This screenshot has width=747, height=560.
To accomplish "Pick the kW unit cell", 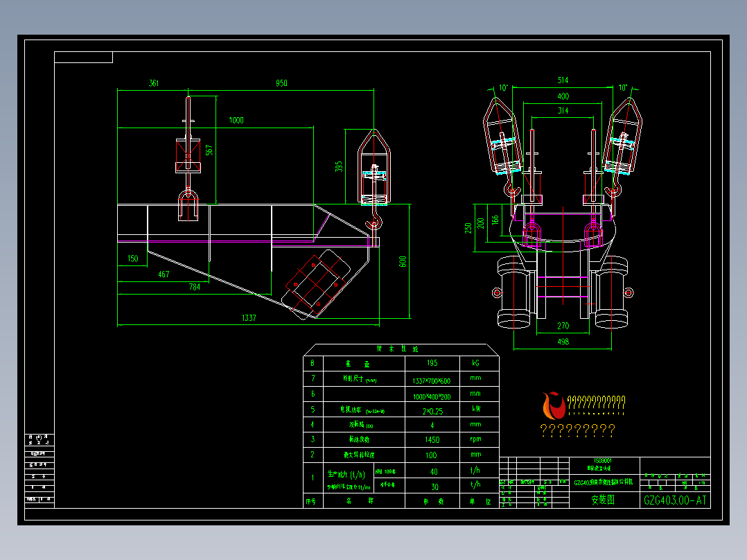I will click(x=479, y=409).
